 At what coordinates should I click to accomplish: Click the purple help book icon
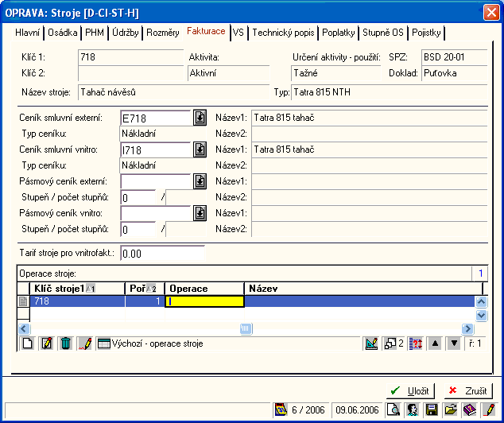(x=470, y=409)
